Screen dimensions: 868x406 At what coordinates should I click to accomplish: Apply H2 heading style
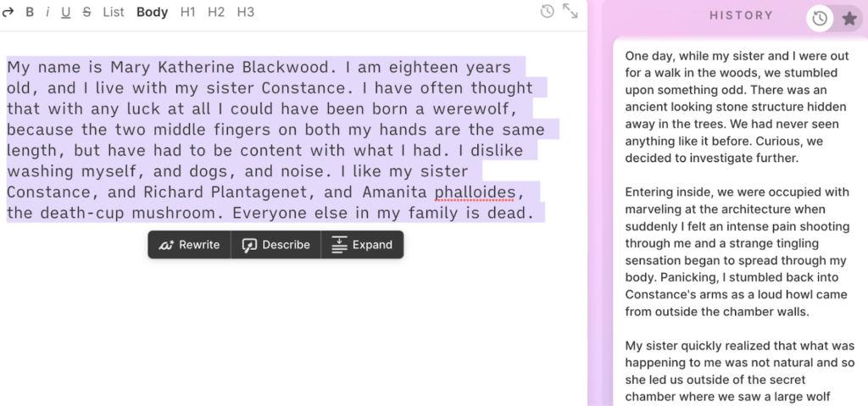[x=216, y=12]
